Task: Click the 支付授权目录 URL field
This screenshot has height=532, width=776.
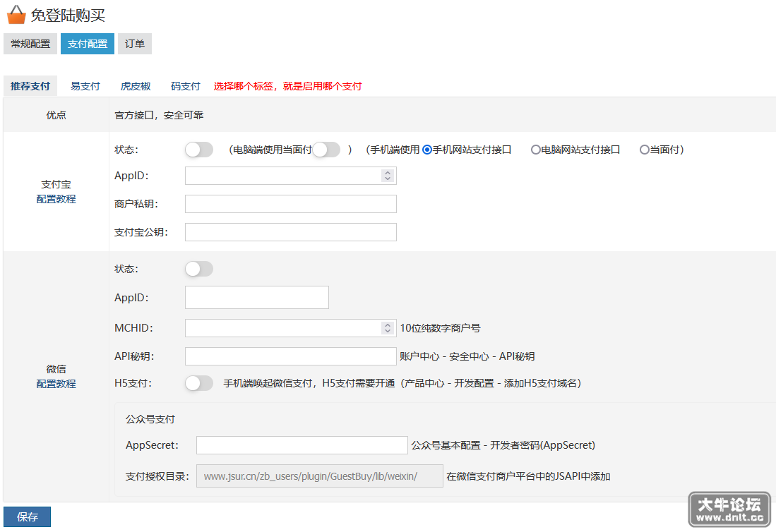Action: [x=320, y=476]
